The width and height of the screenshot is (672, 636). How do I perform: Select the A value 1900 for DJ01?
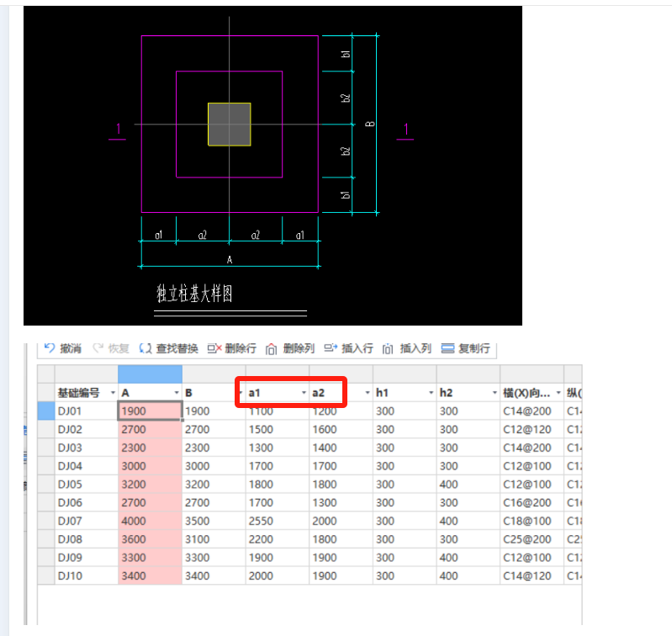click(150, 411)
